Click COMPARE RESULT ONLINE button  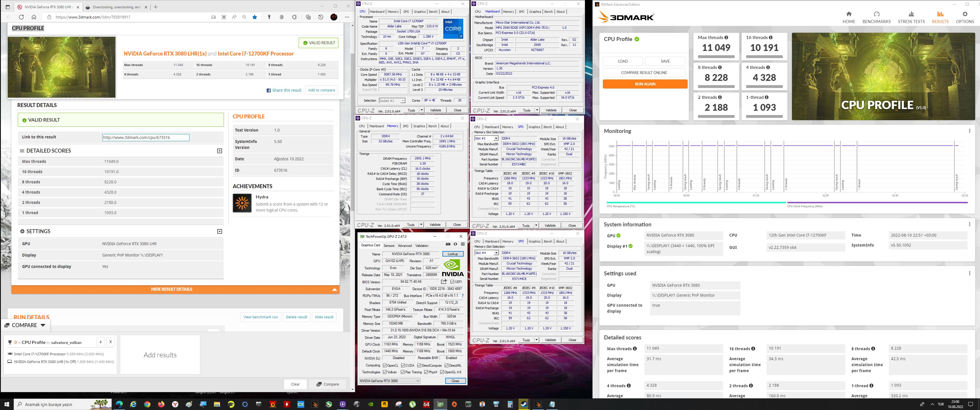pyautogui.click(x=644, y=73)
